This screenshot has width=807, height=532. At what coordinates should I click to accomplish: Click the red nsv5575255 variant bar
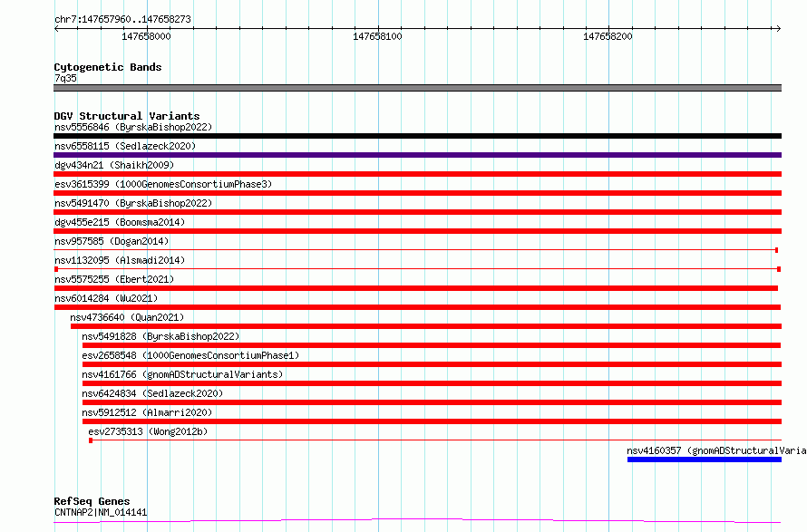click(416, 288)
